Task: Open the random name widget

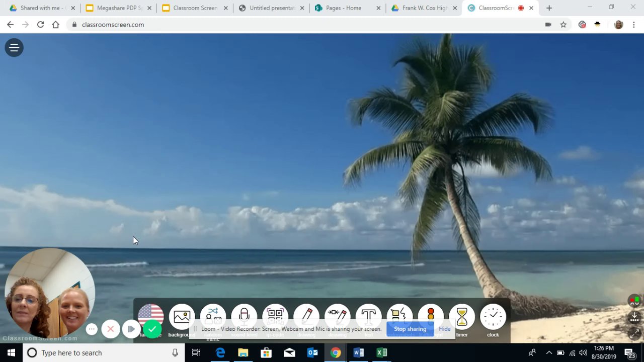Action: [213, 317]
